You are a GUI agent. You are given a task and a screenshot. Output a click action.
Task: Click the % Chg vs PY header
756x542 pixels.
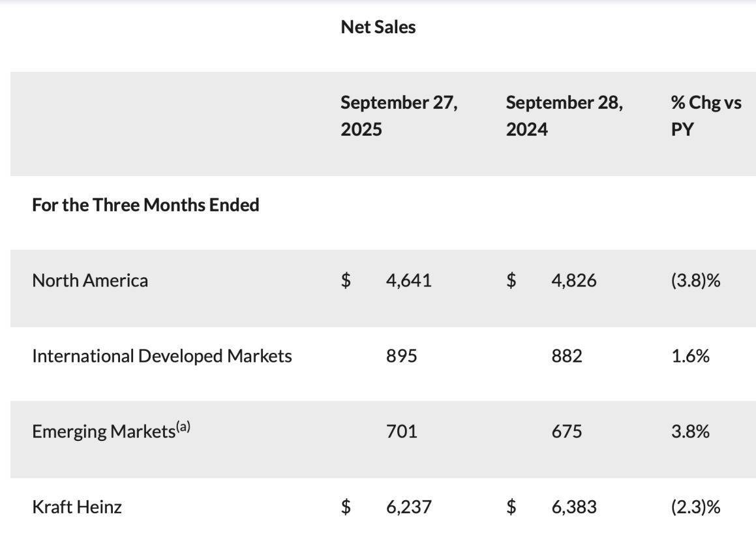click(x=706, y=115)
